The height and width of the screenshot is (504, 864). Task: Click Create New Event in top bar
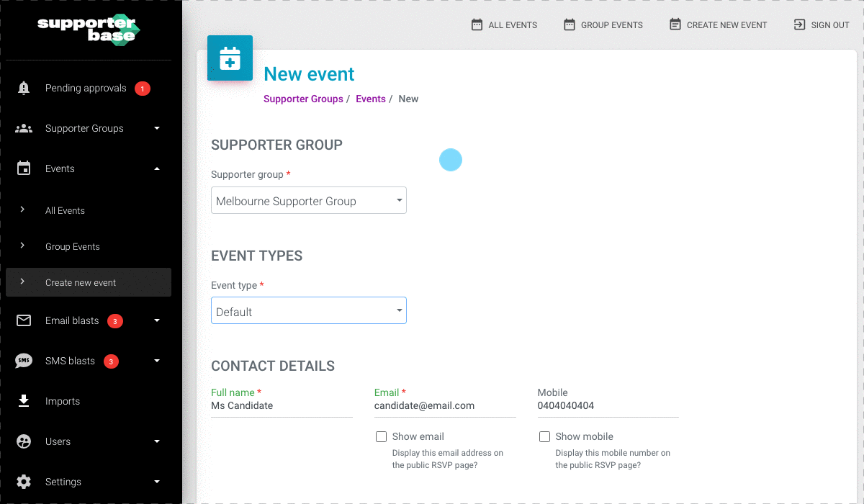tap(718, 24)
